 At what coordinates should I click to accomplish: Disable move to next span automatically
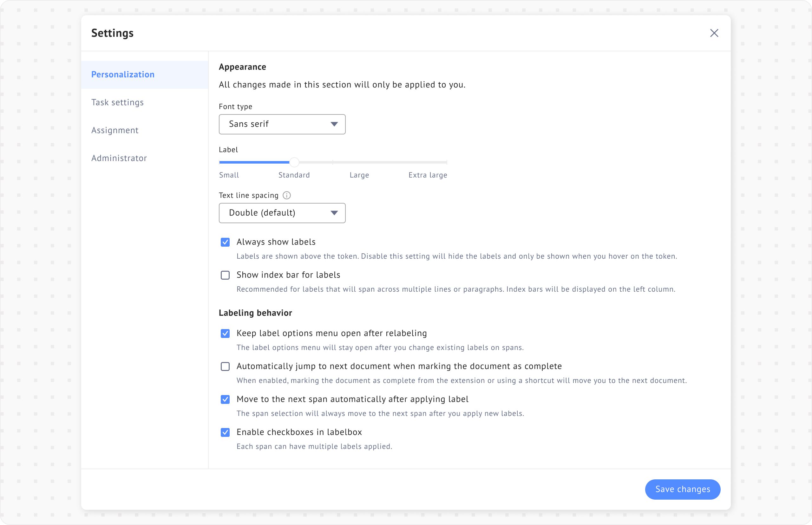tap(225, 399)
